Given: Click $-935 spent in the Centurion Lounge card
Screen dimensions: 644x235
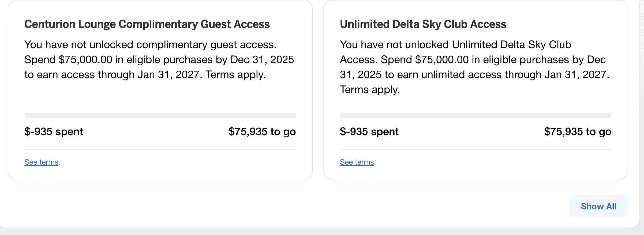Looking at the screenshot, I should pos(54,132).
